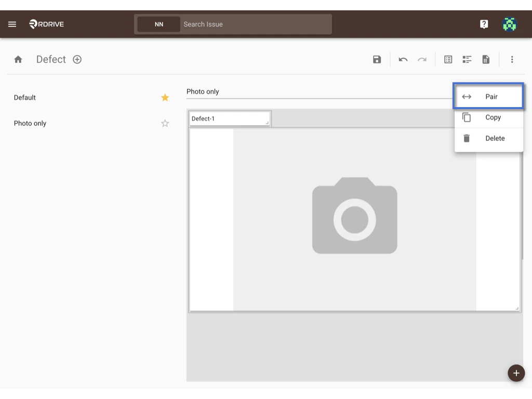Open the three-dot overflow menu

pos(512,59)
